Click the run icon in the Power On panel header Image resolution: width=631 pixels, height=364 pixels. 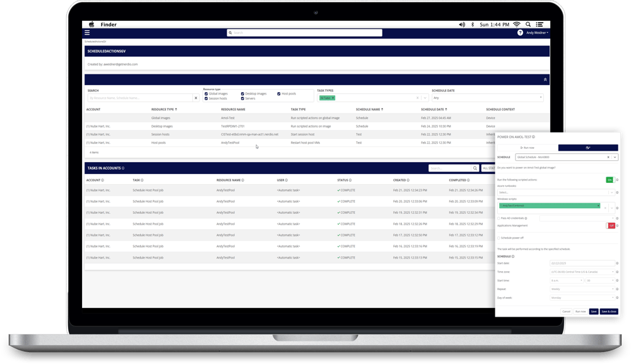(588, 148)
